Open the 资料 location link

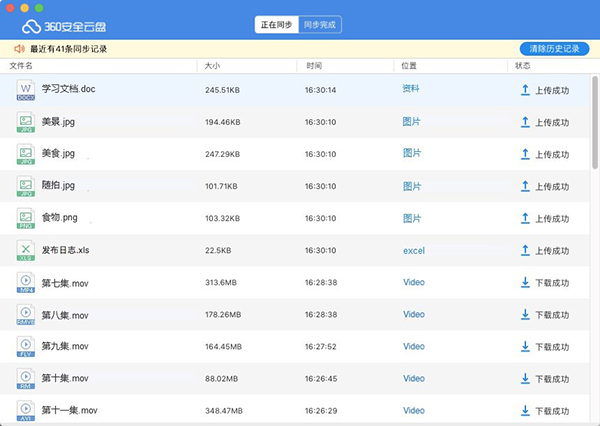pyautogui.click(x=411, y=89)
